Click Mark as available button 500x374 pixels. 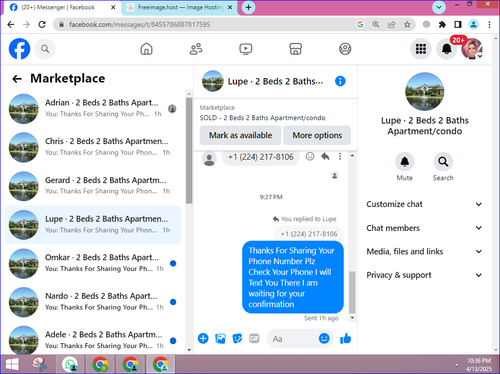(240, 135)
